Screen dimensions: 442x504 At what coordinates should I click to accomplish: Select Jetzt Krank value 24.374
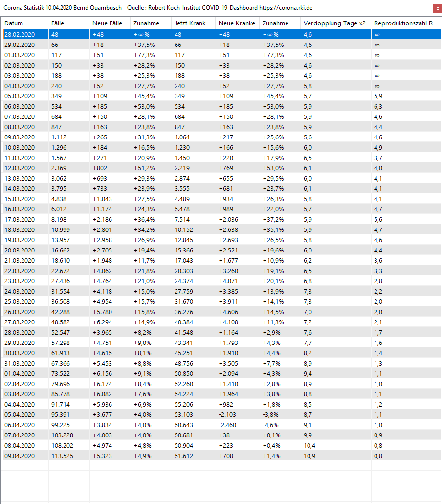click(x=184, y=281)
